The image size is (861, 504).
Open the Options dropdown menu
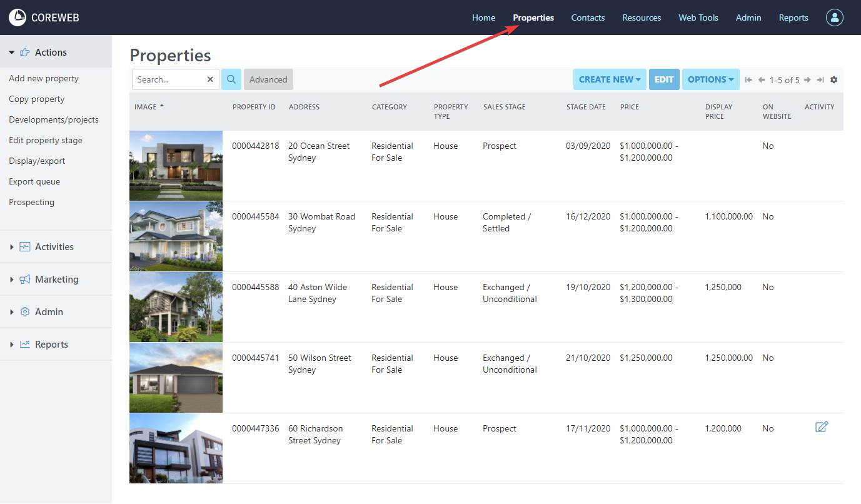tap(710, 79)
